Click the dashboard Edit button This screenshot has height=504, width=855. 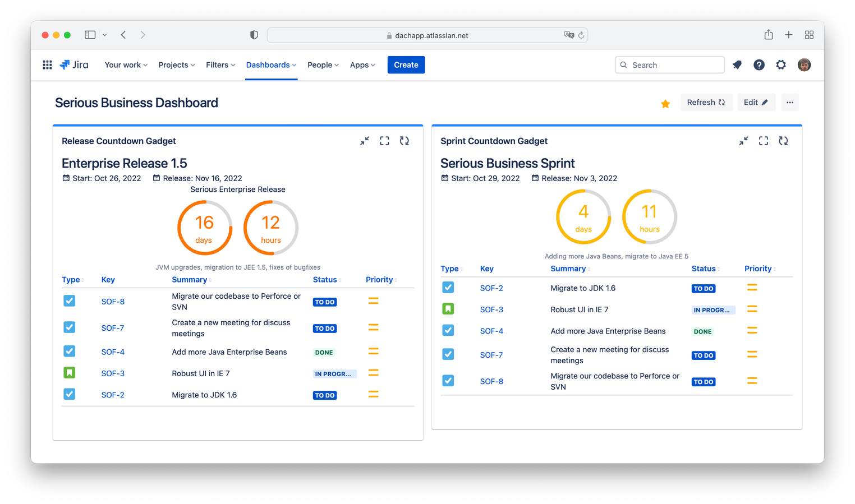(756, 103)
